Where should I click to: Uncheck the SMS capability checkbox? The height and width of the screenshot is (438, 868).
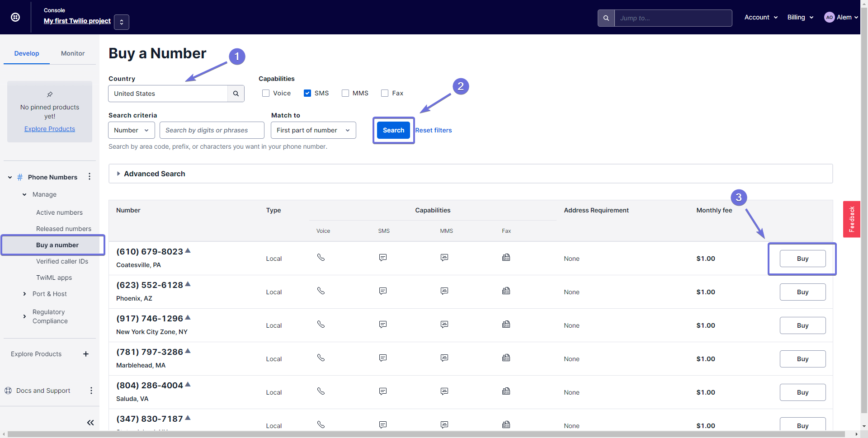tap(307, 93)
